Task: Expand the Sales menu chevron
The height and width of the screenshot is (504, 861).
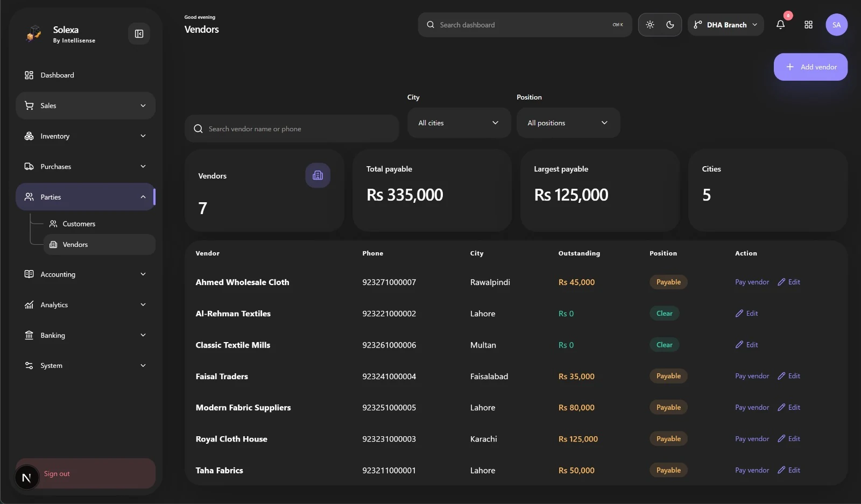Action: (143, 106)
